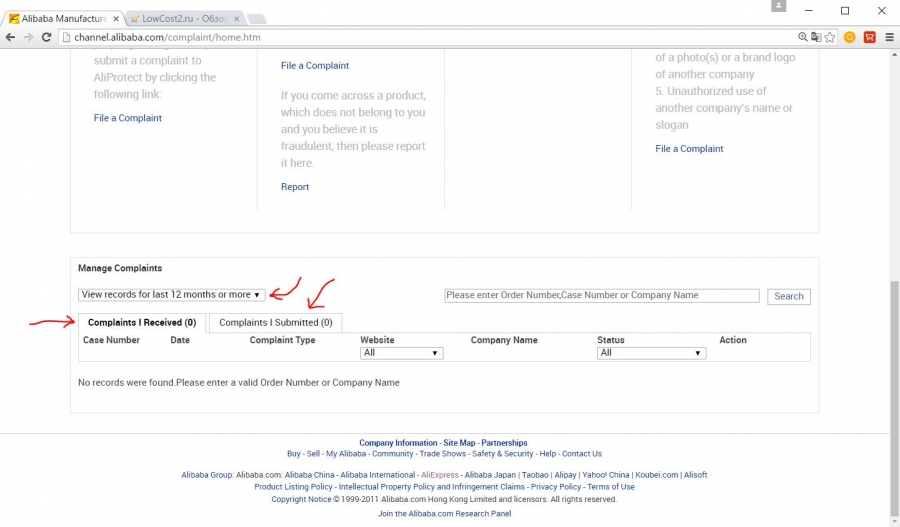900x527 pixels.
Task: Click the zoom magnifier icon in address bar
Action: (802, 37)
